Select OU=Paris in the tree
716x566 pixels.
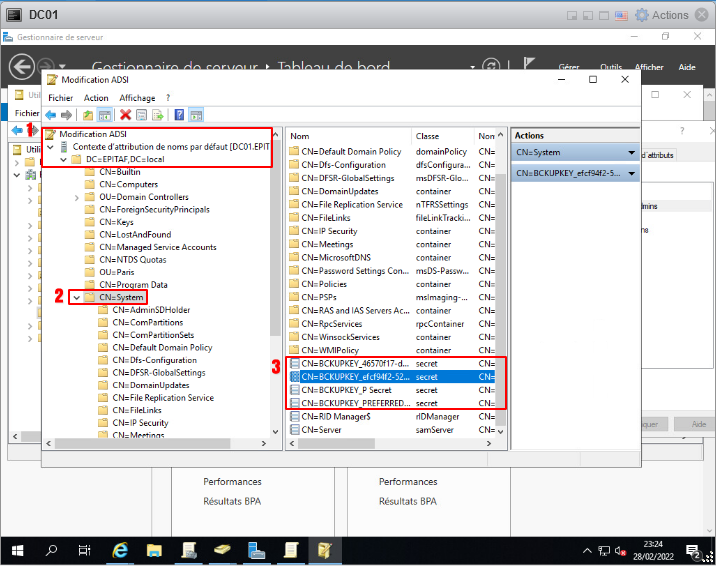pyautogui.click(x=119, y=272)
